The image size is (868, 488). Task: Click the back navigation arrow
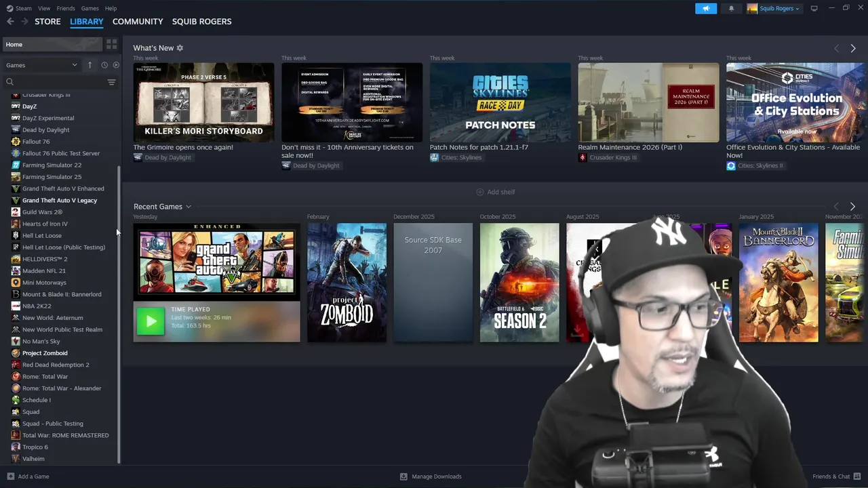(x=10, y=22)
